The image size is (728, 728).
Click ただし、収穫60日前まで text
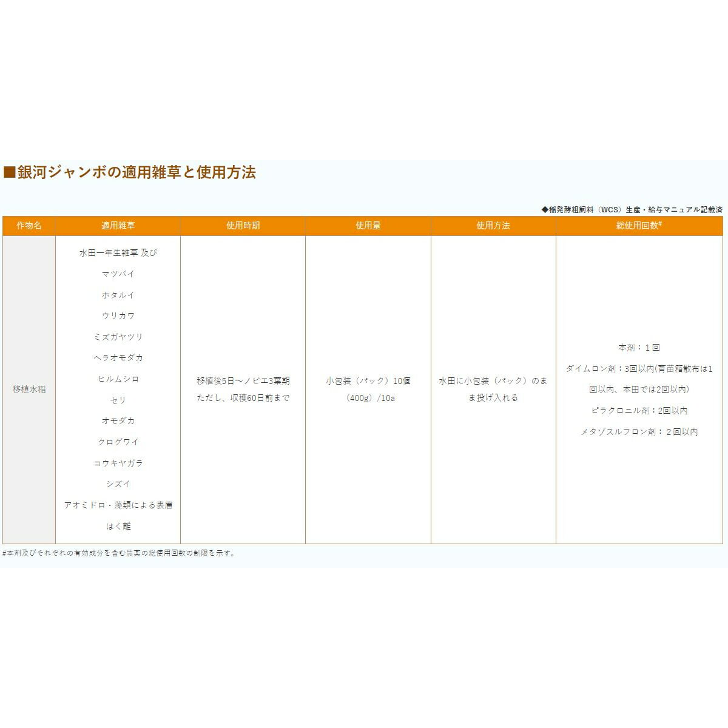point(243,398)
